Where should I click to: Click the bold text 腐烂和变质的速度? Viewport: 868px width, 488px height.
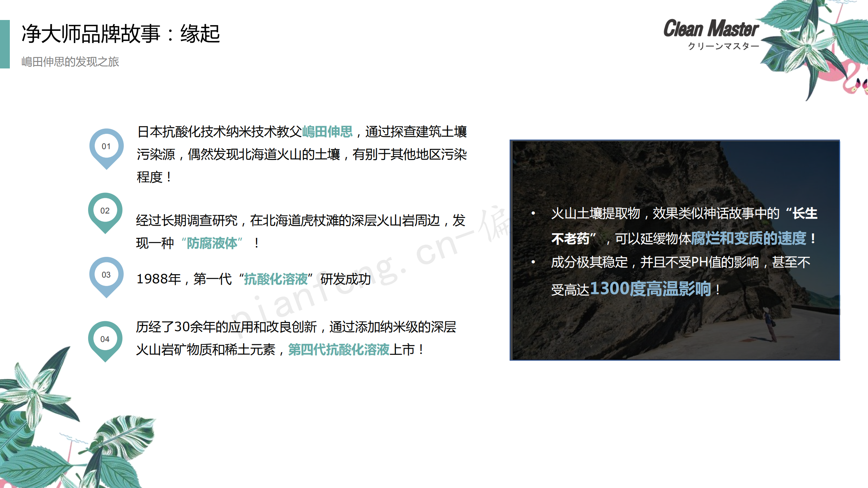748,238
